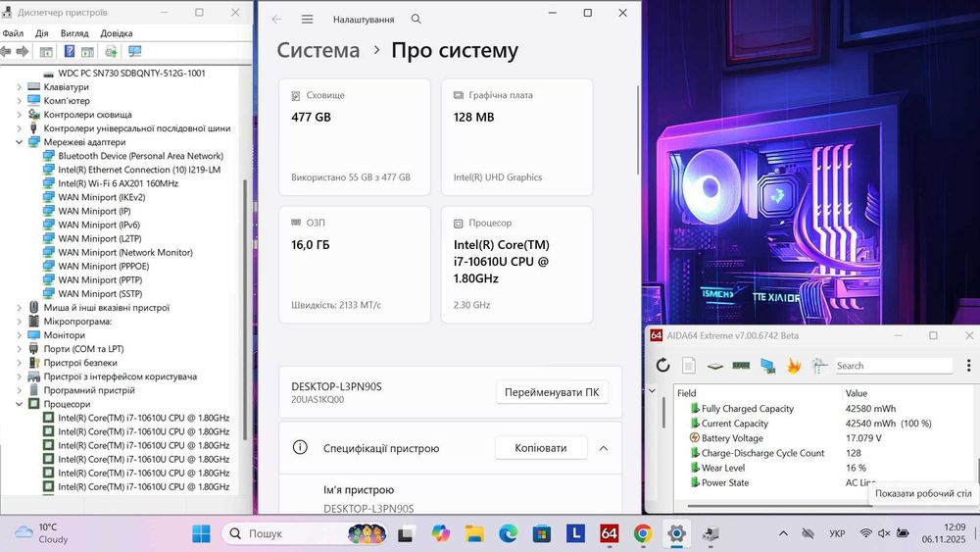Viewport: 980px width, 552px height.
Task: Open Copilot from the taskbar
Action: [441, 533]
